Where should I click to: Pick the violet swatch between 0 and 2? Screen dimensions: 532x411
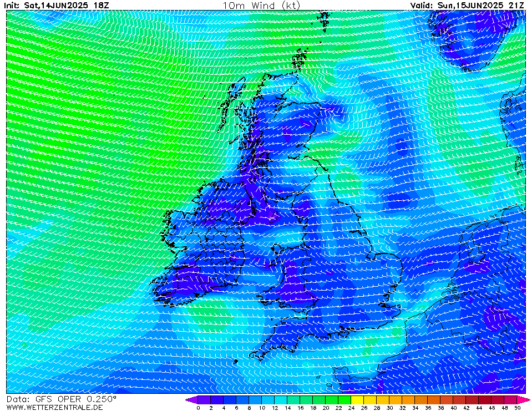(x=204, y=400)
